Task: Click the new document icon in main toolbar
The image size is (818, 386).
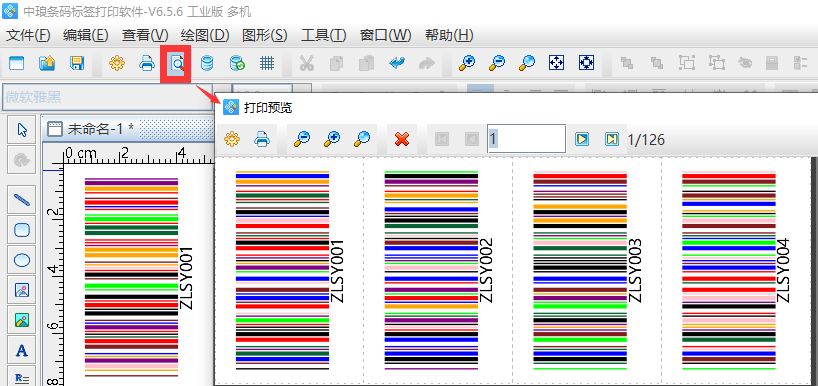Action: [17, 64]
